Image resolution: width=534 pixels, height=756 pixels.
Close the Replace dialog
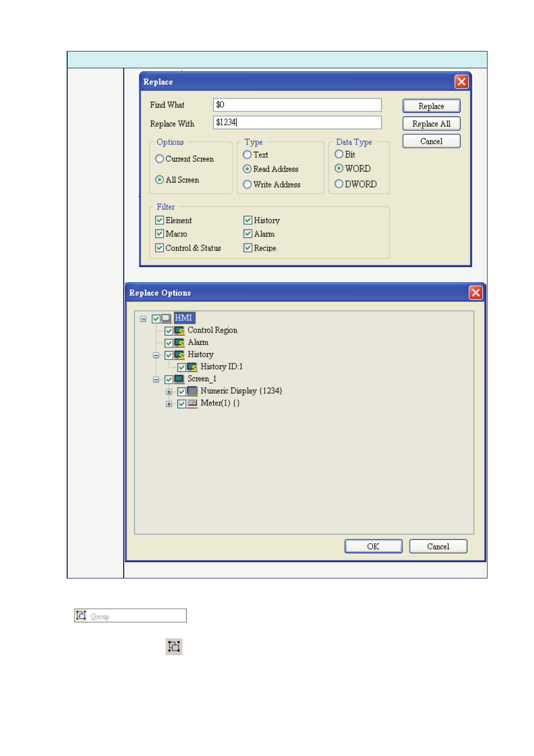462,82
